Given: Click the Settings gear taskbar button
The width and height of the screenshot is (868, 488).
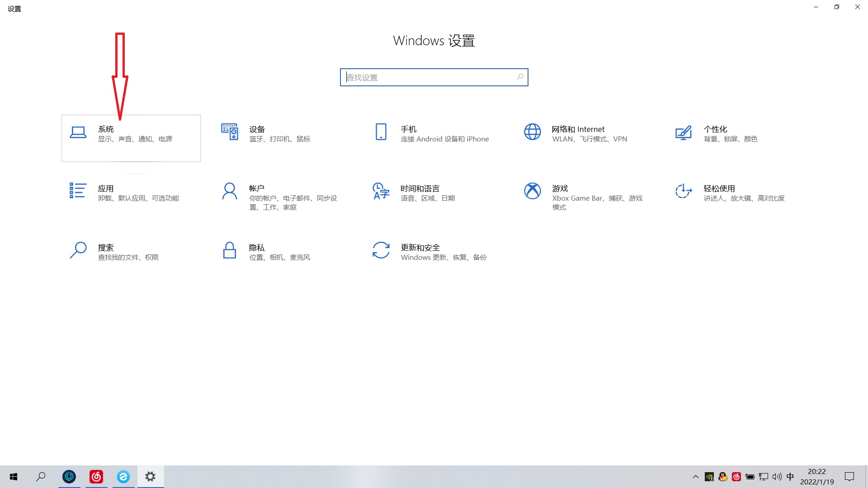Looking at the screenshot, I should 151,477.
